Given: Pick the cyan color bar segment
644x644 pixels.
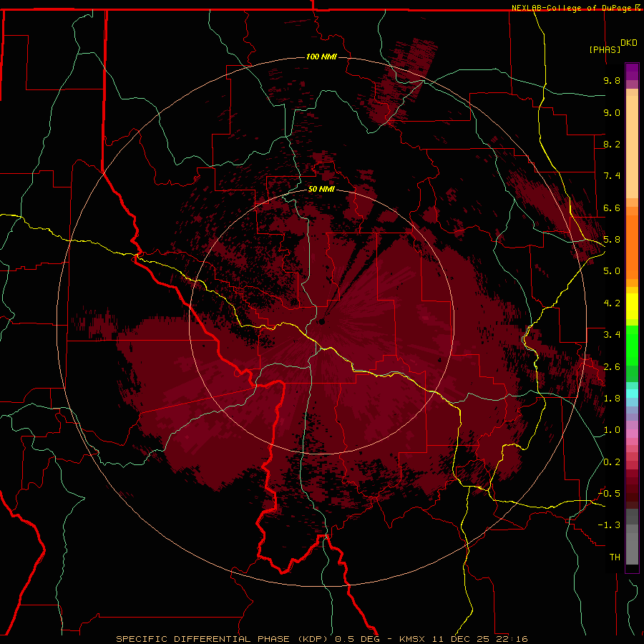Looking at the screenshot, I should pyautogui.click(x=632, y=394).
